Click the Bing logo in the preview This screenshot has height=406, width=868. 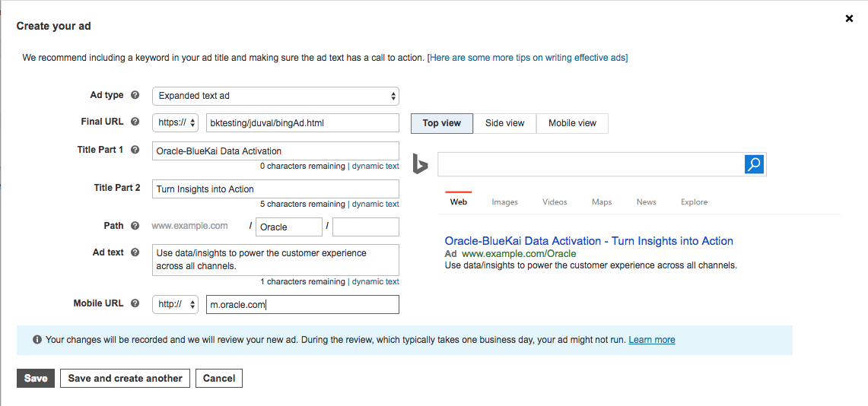pyautogui.click(x=420, y=164)
